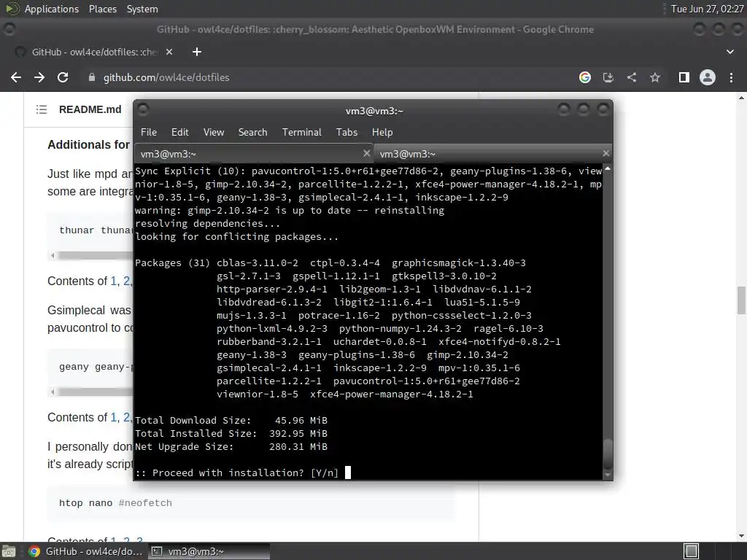
Task: Select the GitHub Chrome taskbar button
Action: tap(86, 551)
